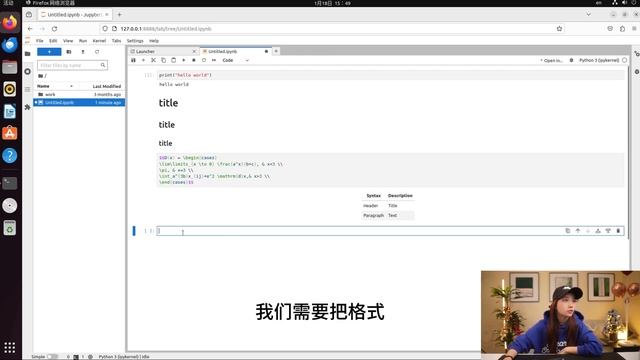Save the notebook using toolbar save icon
This screenshot has height=360, width=640.
pyautogui.click(x=133, y=60)
